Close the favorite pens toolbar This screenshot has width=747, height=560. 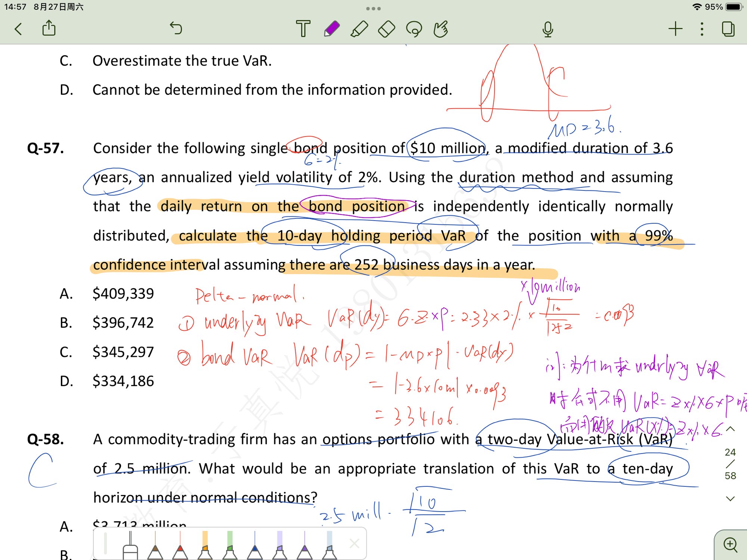coord(354,543)
